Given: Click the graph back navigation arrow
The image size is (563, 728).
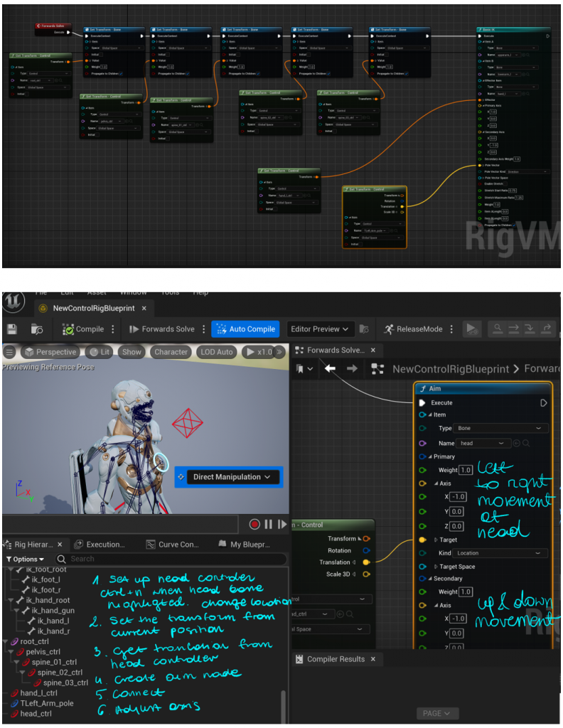Looking at the screenshot, I should coord(330,368).
